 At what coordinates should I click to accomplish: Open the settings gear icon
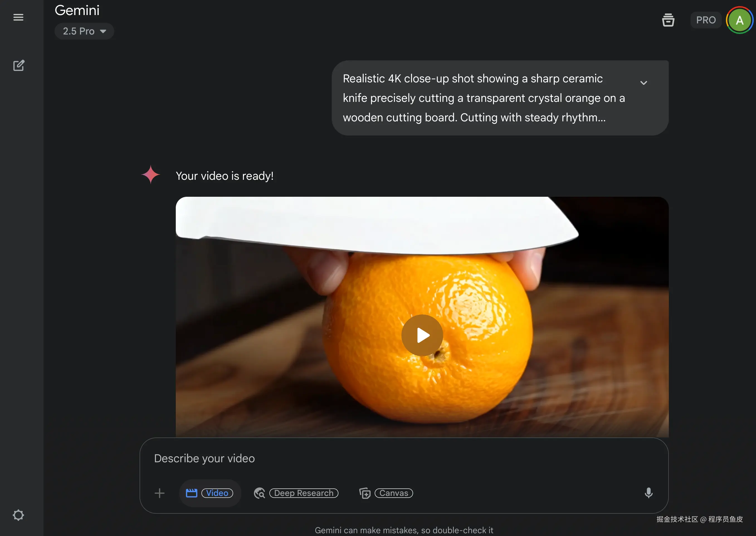pos(18,515)
